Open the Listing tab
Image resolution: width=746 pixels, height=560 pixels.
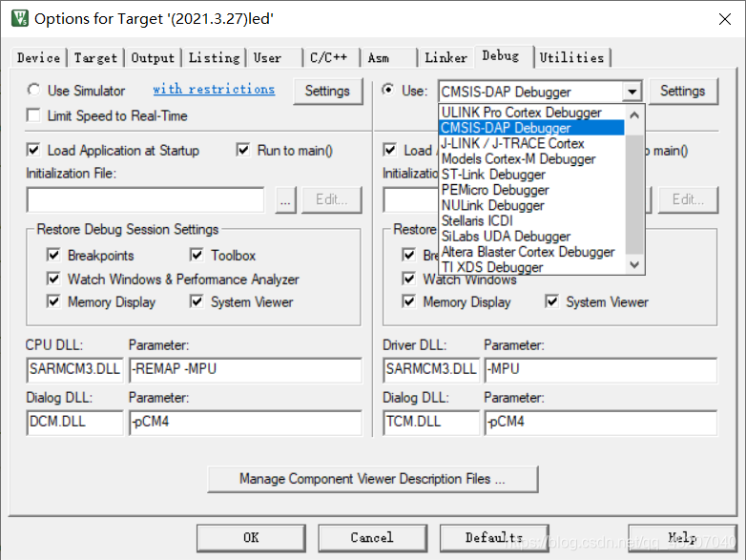pos(214,58)
